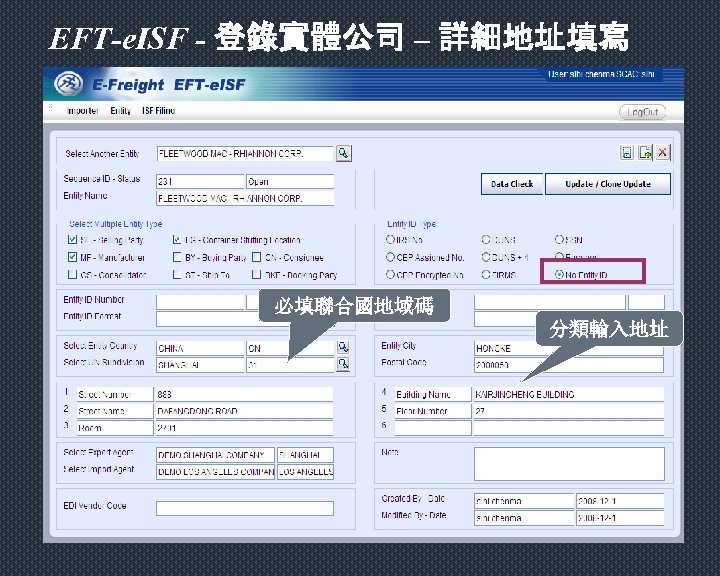This screenshot has height=576, width=720.
Task: Click the Street Name label box
Action: tap(115, 411)
